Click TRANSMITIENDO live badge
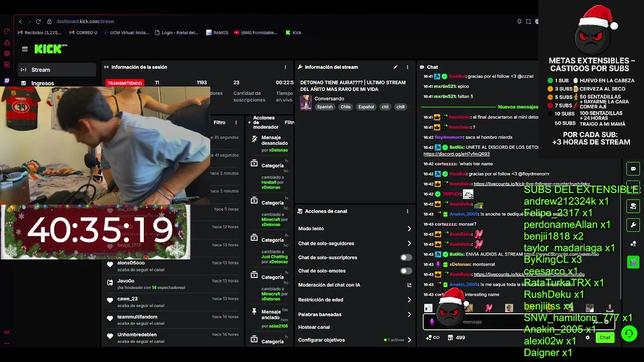644x362 pixels. click(x=125, y=83)
